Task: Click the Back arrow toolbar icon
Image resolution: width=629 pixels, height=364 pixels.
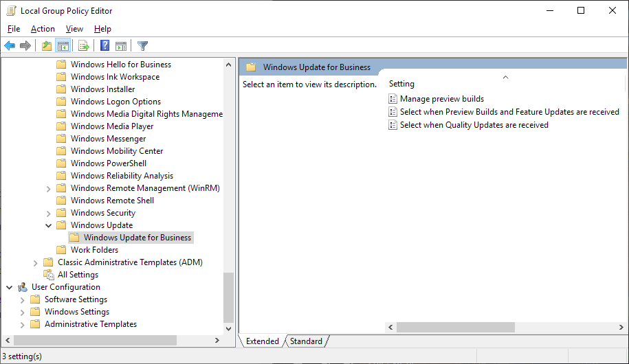Action: click(x=10, y=46)
